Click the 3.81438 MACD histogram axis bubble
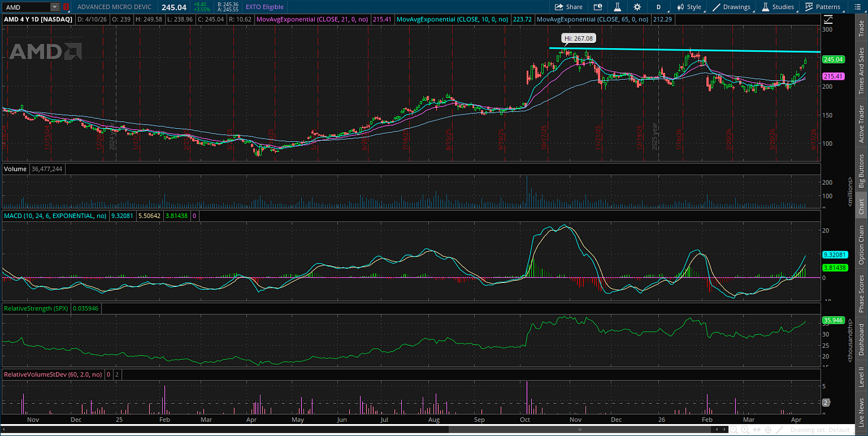The image size is (868, 436). click(x=835, y=267)
